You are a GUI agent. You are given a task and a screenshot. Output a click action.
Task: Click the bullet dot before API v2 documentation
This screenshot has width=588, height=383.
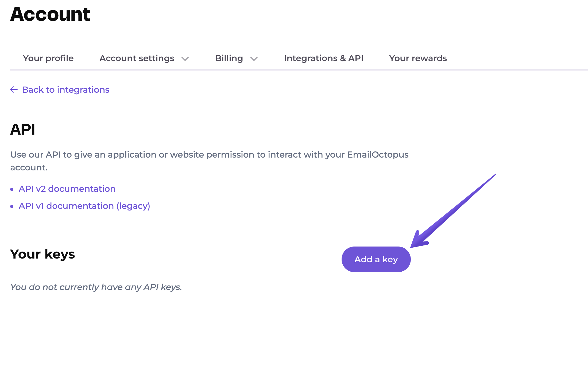point(12,189)
